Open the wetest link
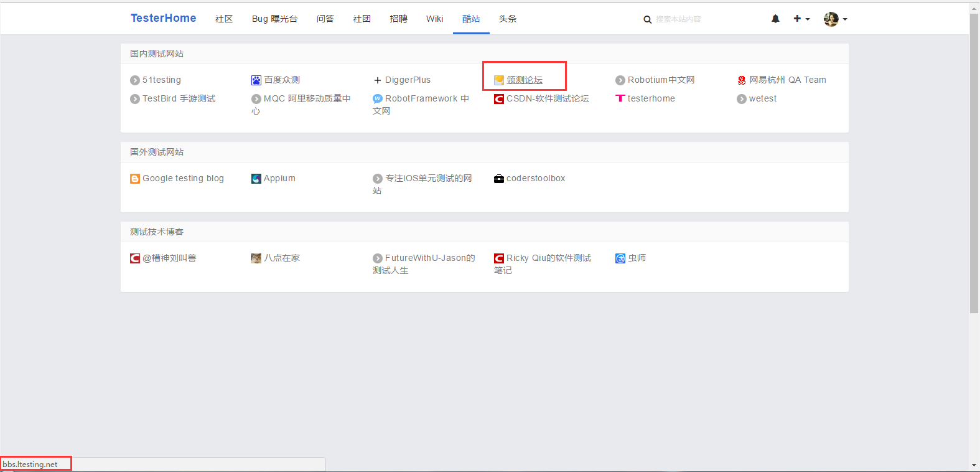This screenshot has height=472, width=980. [763, 98]
